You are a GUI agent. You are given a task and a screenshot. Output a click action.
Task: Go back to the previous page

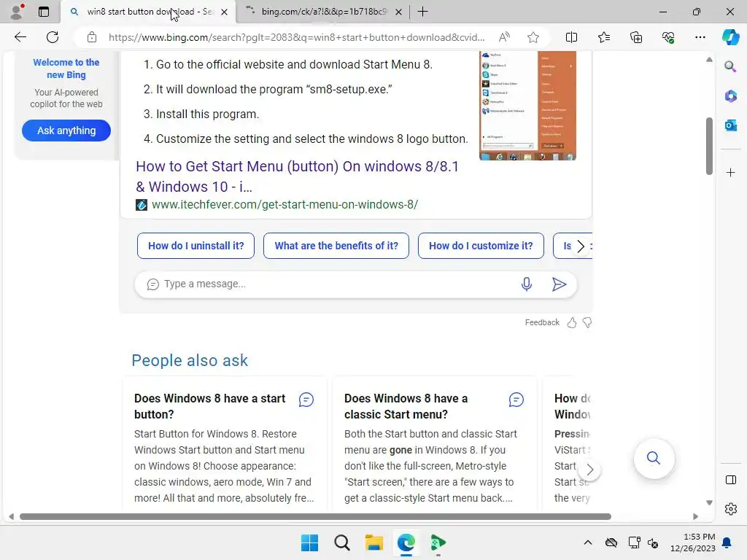pyautogui.click(x=20, y=37)
